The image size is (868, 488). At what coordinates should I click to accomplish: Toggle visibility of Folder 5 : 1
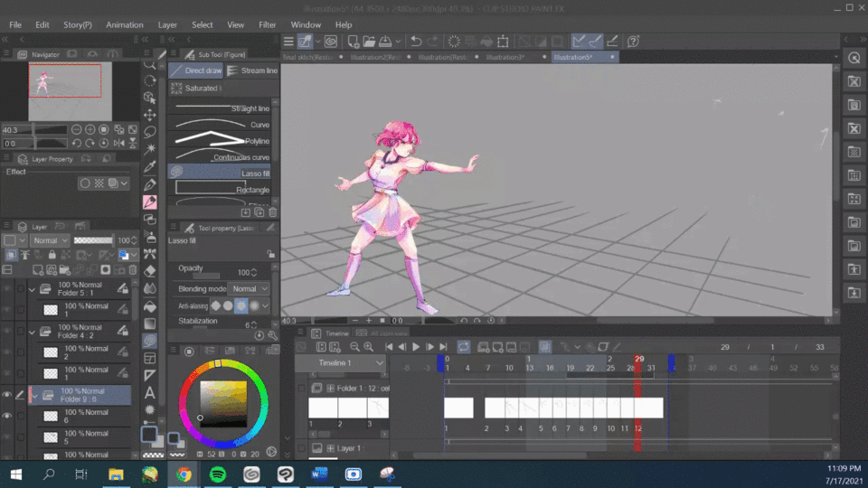coord(6,289)
